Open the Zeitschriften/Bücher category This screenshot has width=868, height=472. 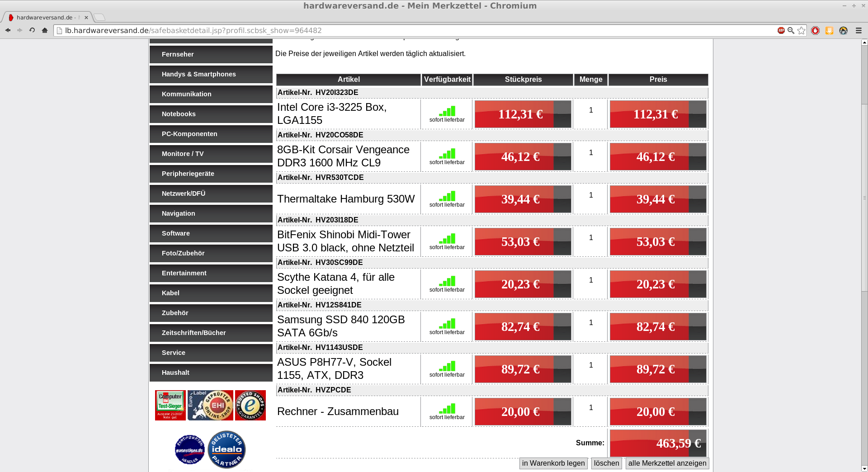211,333
